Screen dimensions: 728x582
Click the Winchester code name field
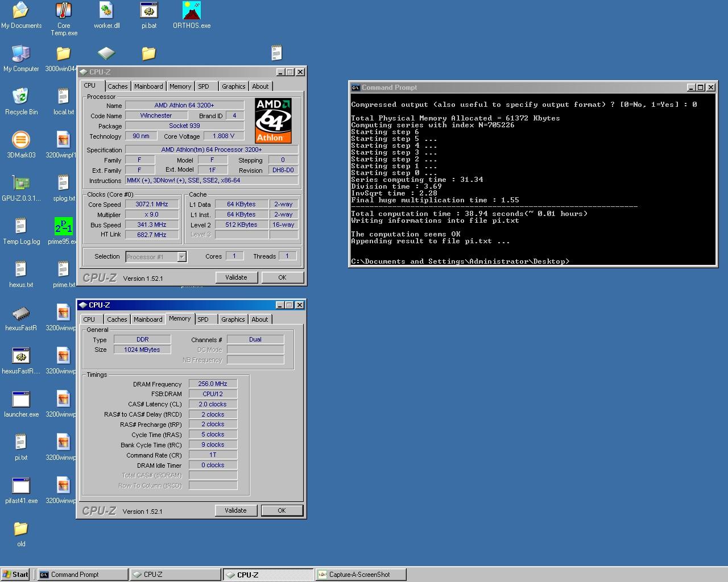click(156, 115)
